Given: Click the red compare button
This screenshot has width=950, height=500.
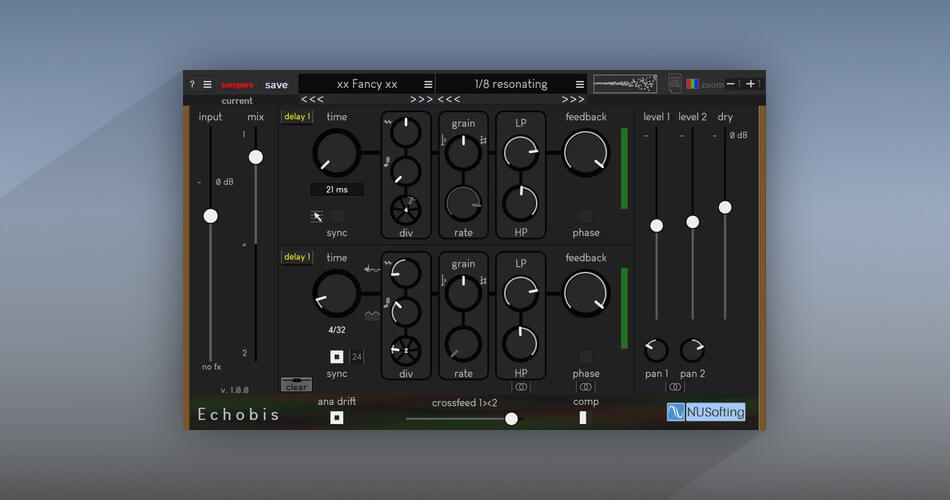Looking at the screenshot, I should pyautogui.click(x=237, y=85).
